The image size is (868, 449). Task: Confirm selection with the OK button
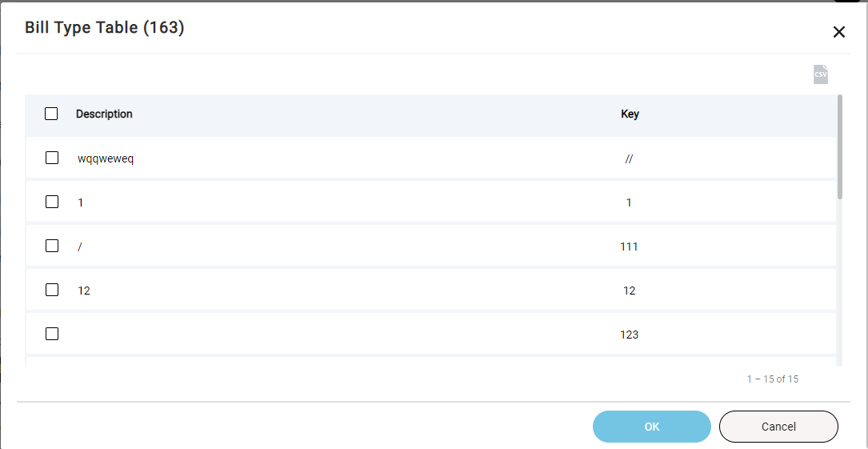coord(651,427)
